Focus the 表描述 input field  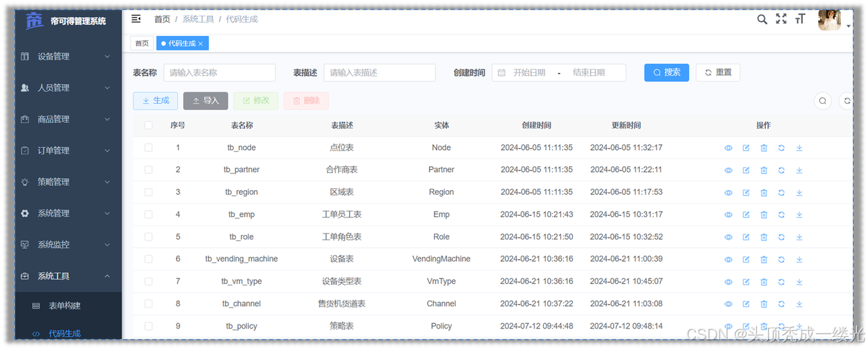[x=380, y=73]
